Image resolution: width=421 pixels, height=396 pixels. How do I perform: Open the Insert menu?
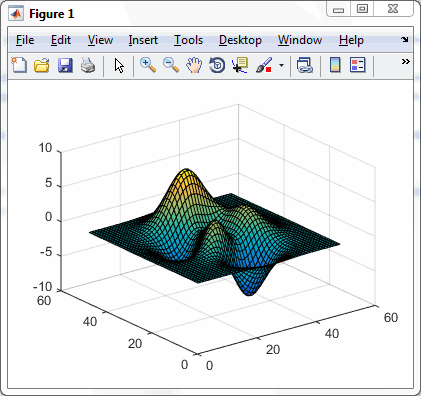pos(143,40)
